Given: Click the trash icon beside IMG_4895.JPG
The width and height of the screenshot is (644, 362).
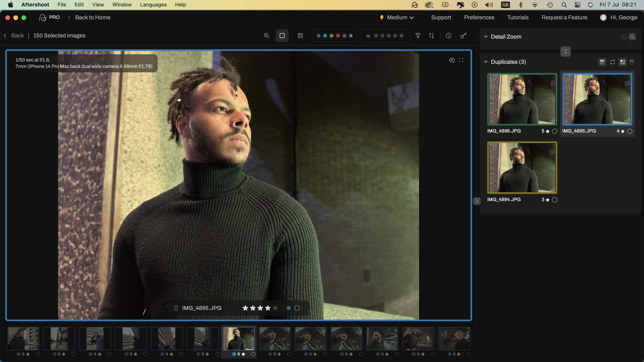Looking at the screenshot, I should pos(176,308).
